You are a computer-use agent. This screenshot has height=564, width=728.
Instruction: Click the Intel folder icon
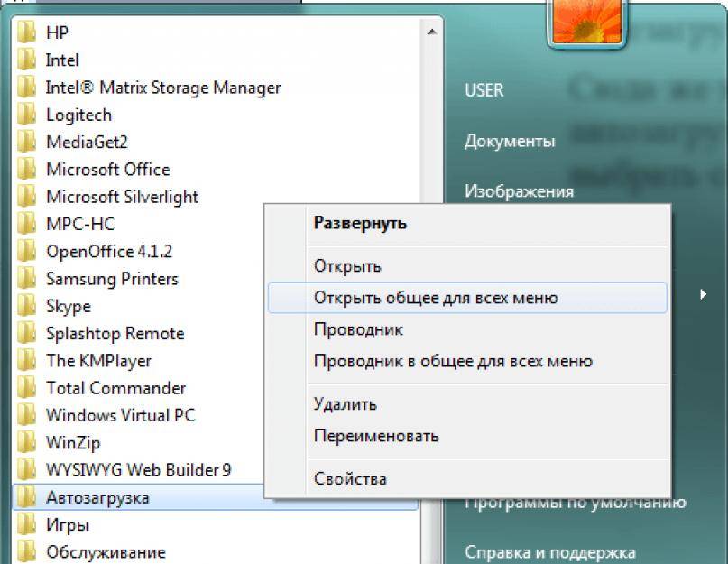point(26,60)
